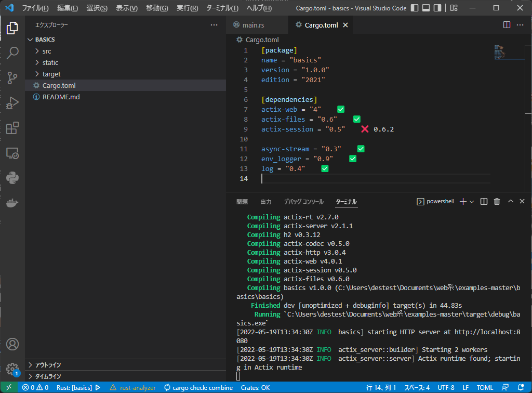Open feedback icon in status bar
This screenshot has width=532, height=393.
click(505, 388)
